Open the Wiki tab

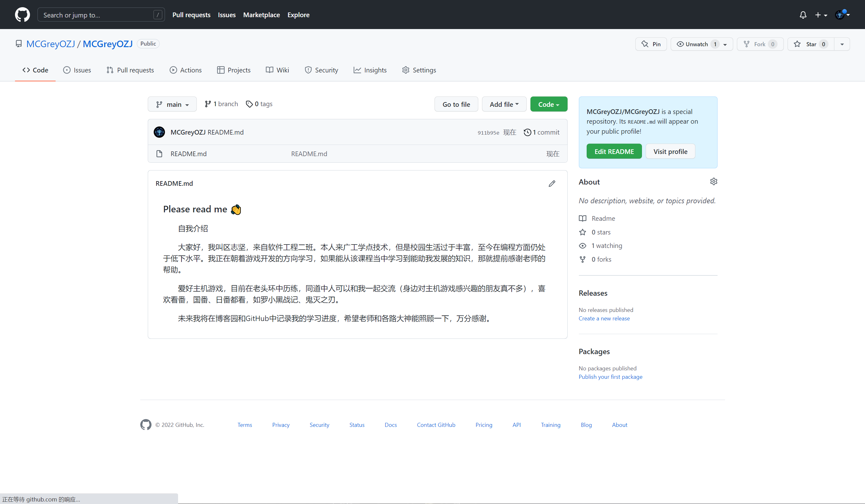click(x=277, y=70)
